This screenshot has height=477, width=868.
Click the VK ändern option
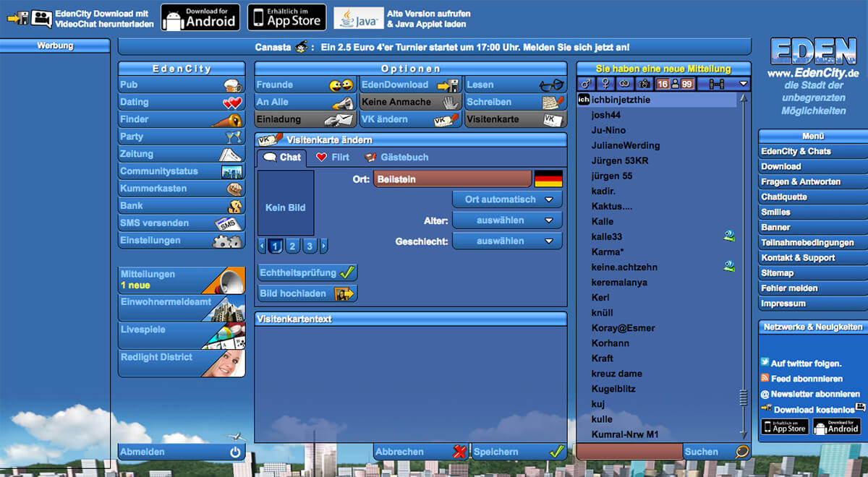(x=411, y=119)
